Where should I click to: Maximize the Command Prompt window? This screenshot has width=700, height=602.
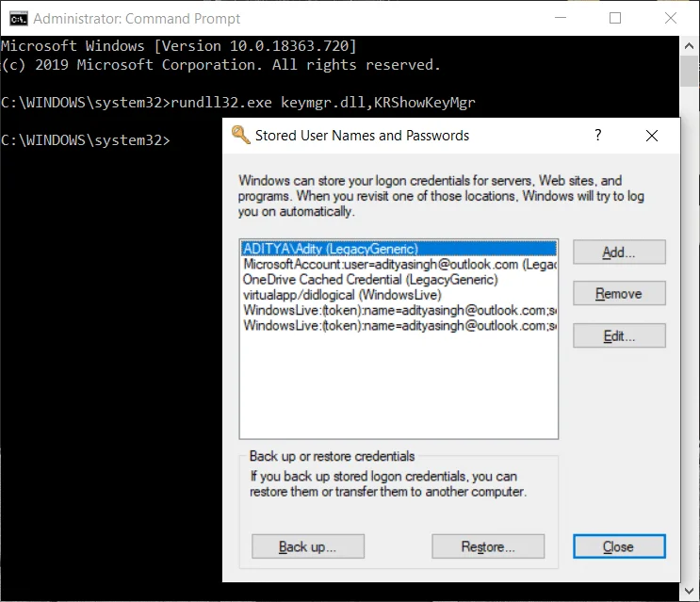(615, 18)
